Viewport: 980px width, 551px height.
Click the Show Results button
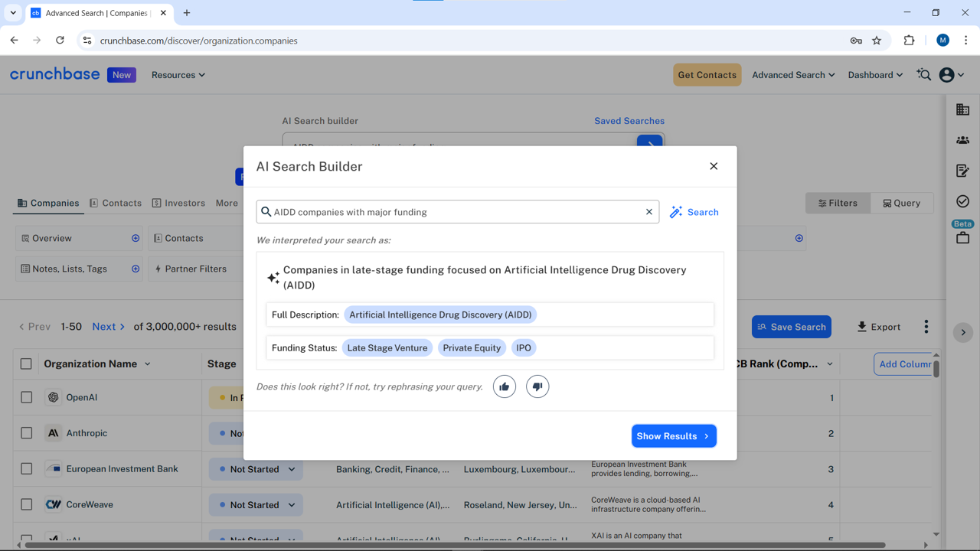point(674,436)
